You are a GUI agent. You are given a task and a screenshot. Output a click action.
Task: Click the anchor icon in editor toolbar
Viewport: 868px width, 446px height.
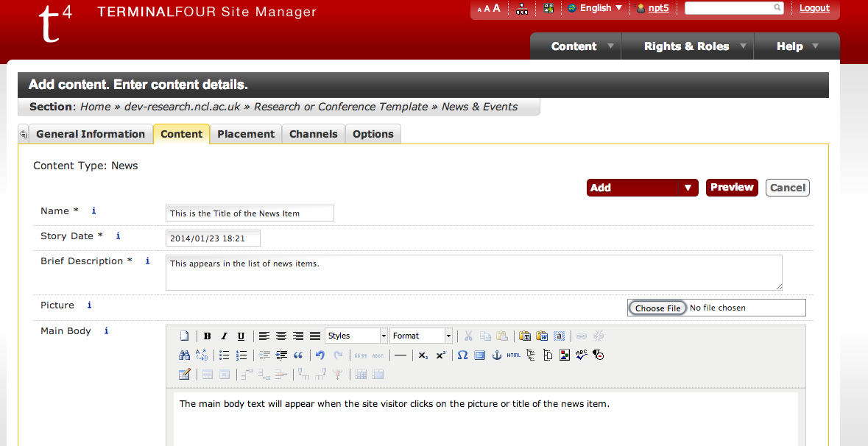[497, 355]
